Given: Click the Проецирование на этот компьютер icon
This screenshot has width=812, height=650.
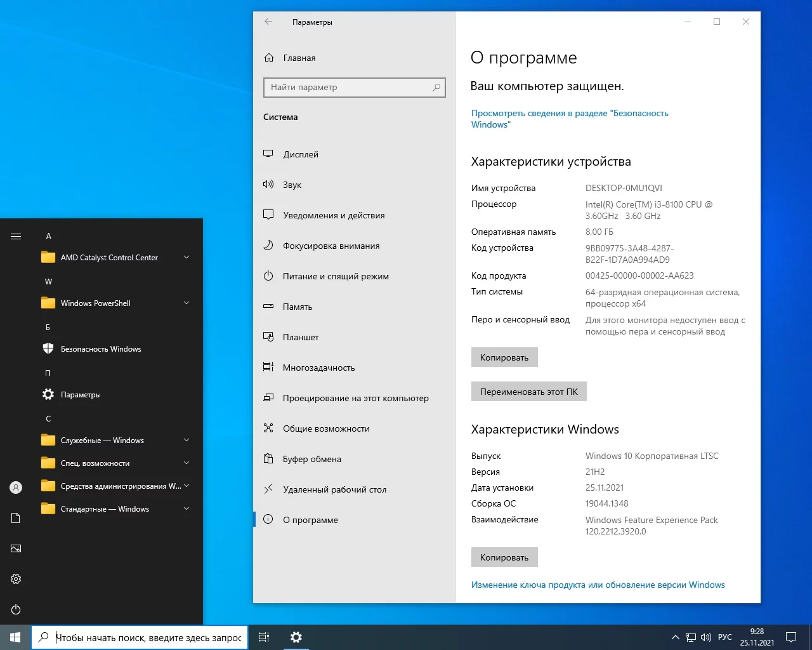Looking at the screenshot, I should coord(268,398).
